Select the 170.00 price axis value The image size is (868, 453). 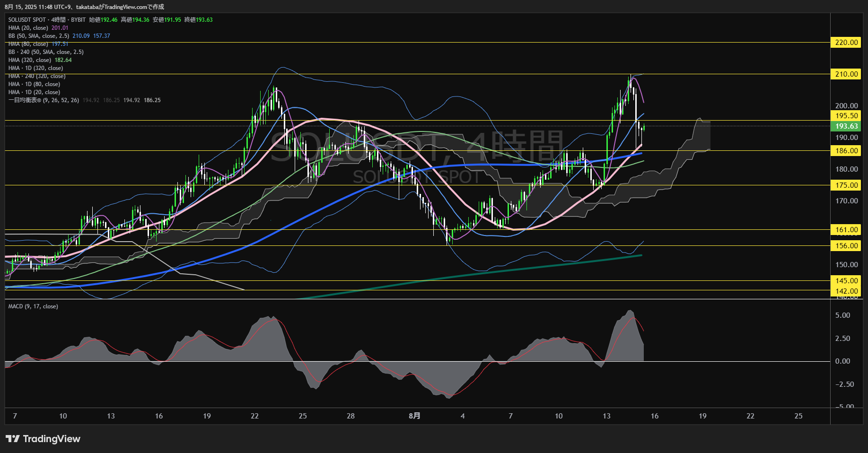pos(846,200)
